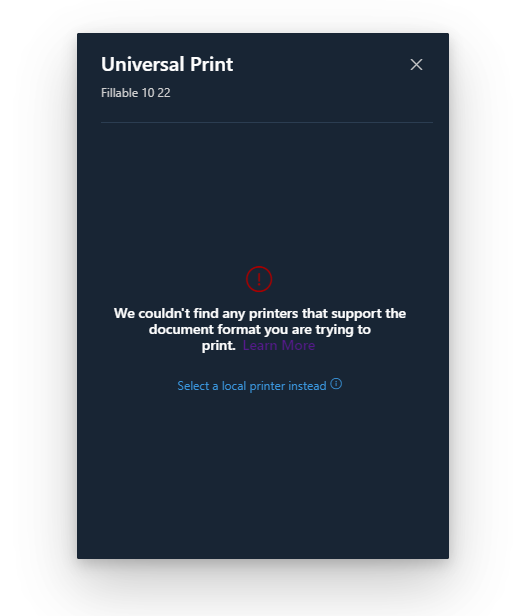Click the info icon beside local printer link
Image resolution: width=522 pixels, height=616 pixels.
pyautogui.click(x=336, y=384)
